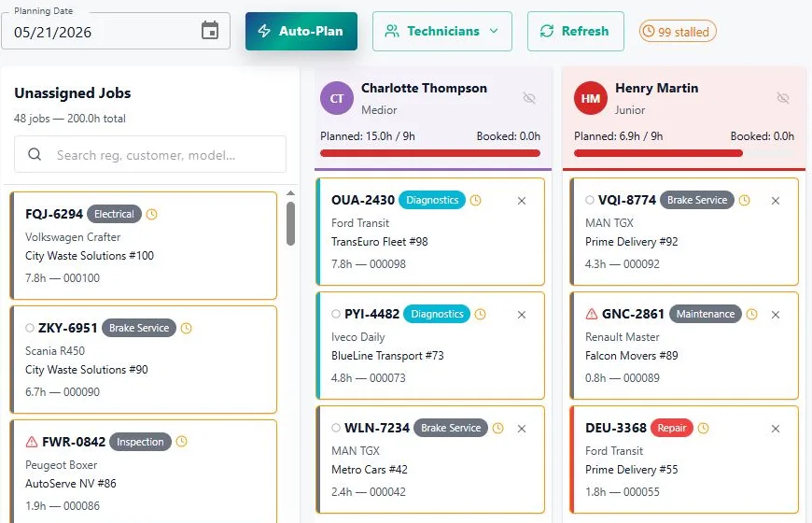This screenshot has width=812, height=523.
Task: Click Charlotte Thompson's CT avatar
Action: (337, 98)
